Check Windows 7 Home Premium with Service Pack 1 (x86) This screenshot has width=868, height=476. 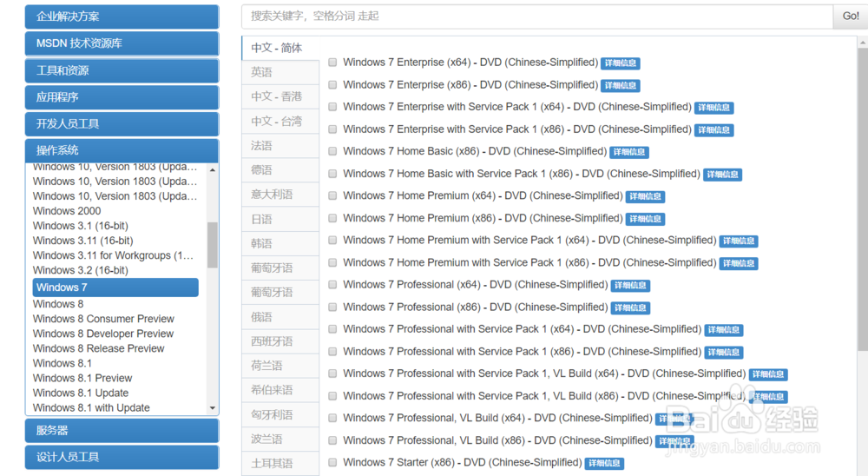[x=332, y=262]
